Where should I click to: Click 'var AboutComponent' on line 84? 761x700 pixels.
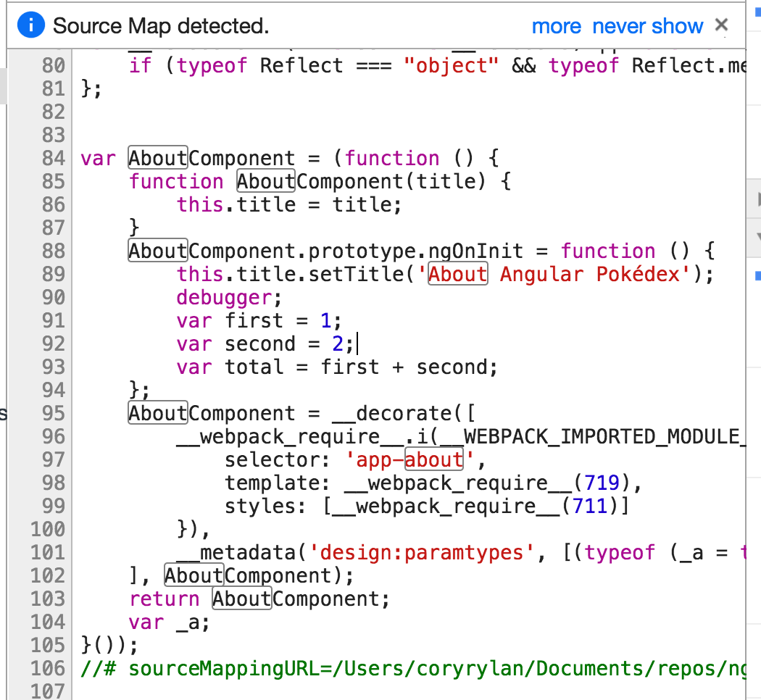point(187,158)
